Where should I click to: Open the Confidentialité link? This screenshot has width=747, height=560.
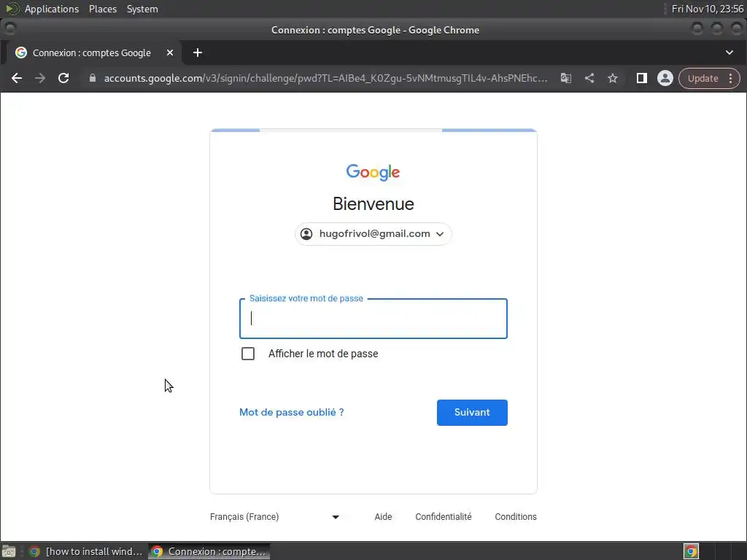443,517
